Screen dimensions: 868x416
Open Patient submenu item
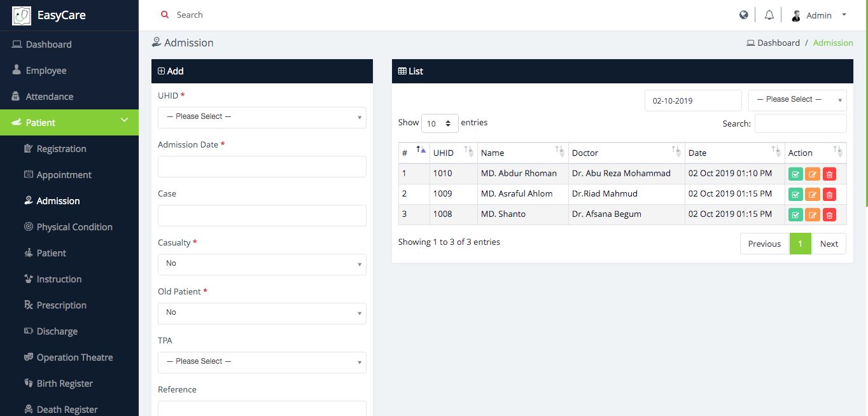pos(69,253)
